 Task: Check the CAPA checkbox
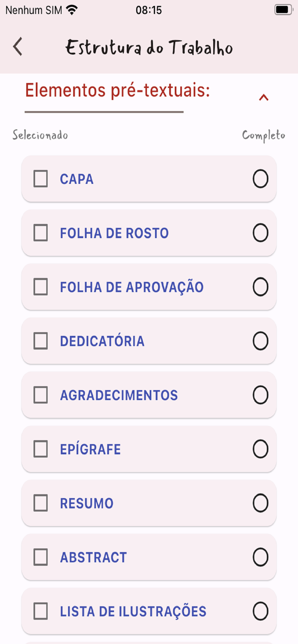(40, 179)
